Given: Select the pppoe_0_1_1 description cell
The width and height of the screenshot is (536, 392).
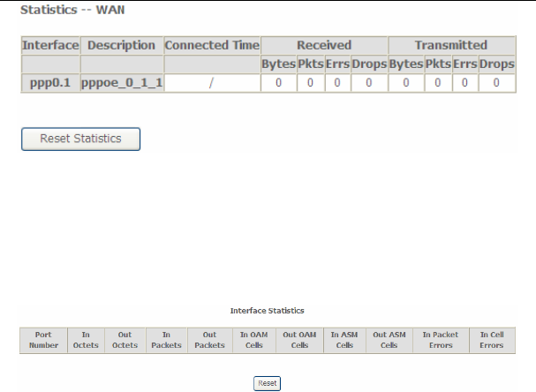Looking at the screenshot, I should coord(122,83).
